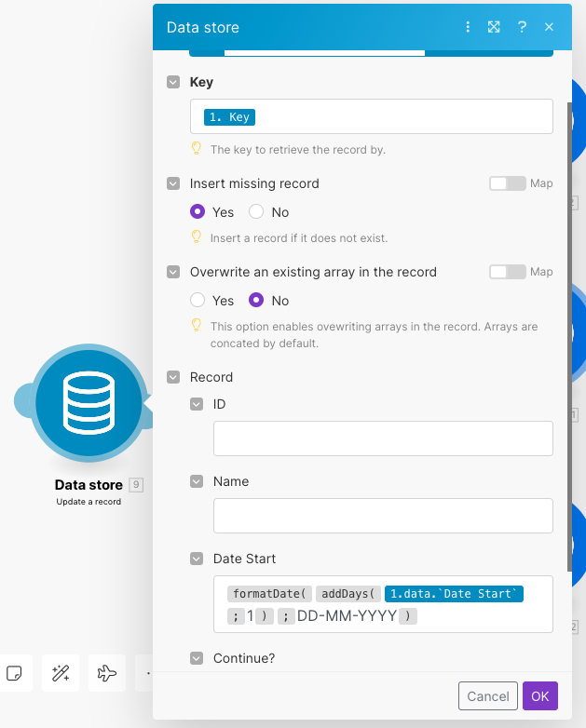Select the '1. Key' mapped pill
The width and height of the screenshot is (586, 728).
pyautogui.click(x=229, y=117)
